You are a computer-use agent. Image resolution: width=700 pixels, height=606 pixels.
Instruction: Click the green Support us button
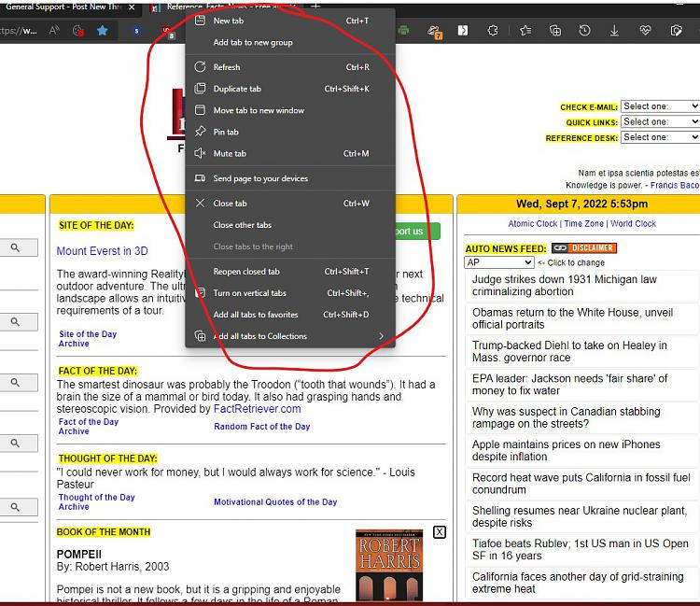(417, 232)
